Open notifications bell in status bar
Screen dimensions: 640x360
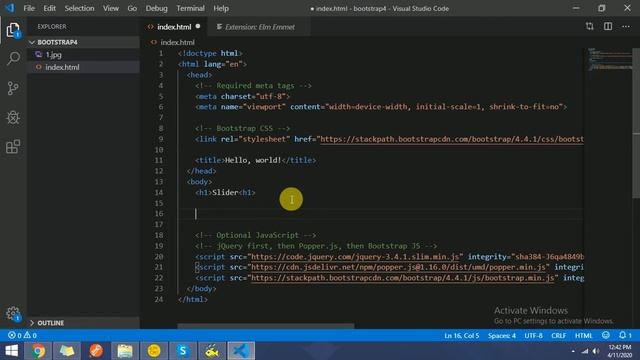tap(625, 335)
